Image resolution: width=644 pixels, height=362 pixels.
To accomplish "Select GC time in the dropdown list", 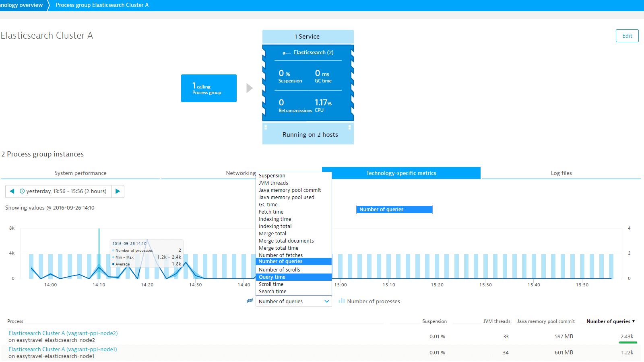I will point(294,205).
